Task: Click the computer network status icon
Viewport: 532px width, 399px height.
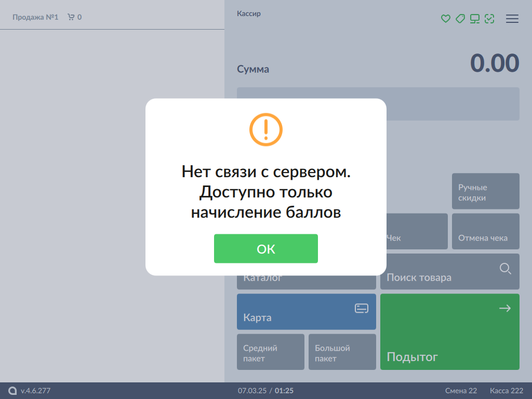Action: 474,19
